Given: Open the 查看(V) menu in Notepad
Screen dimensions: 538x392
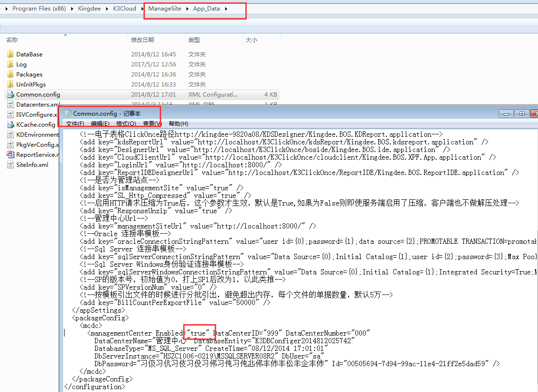Looking at the screenshot, I should (x=152, y=123).
